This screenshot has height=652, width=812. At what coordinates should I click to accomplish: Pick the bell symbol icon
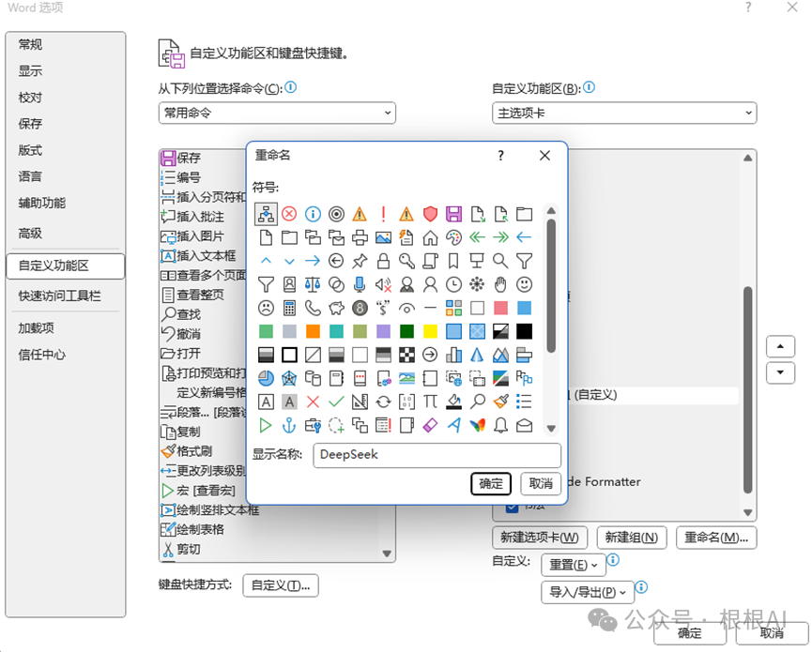pos(500,424)
